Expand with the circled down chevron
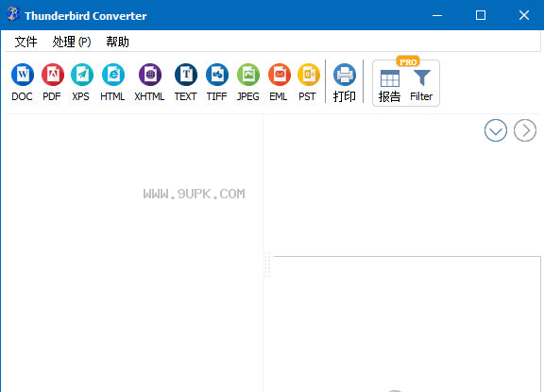The image size is (544, 392). coord(496,130)
